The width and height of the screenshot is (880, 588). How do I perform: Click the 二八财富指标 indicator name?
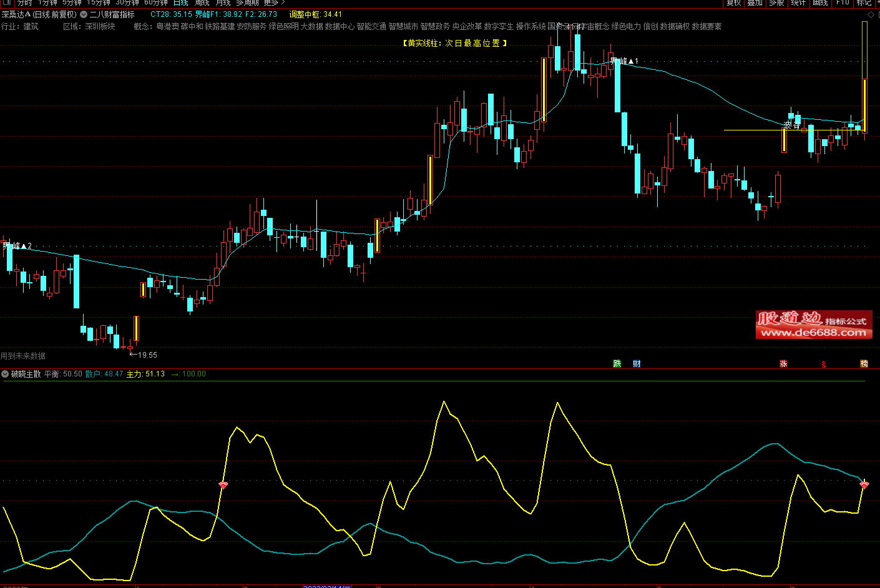tap(112, 14)
